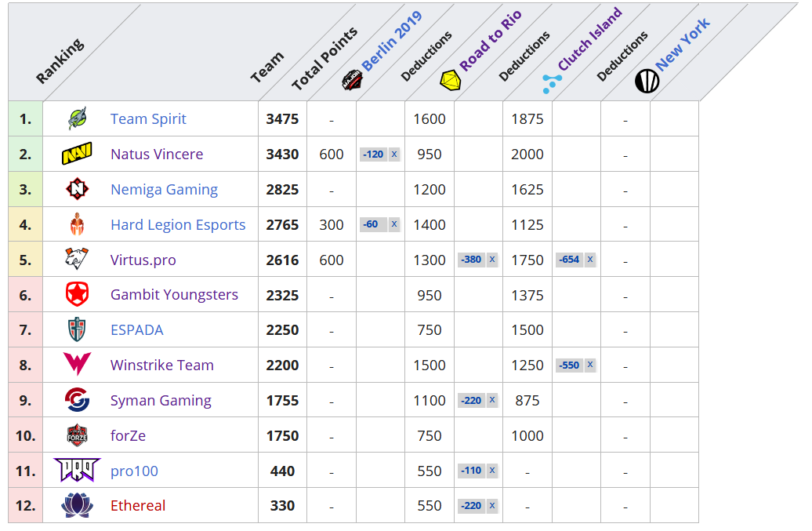Select Nemiga Gaming total 2825
Image resolution: width=812 pixels, height=531 pixels.
pos(282,190)
